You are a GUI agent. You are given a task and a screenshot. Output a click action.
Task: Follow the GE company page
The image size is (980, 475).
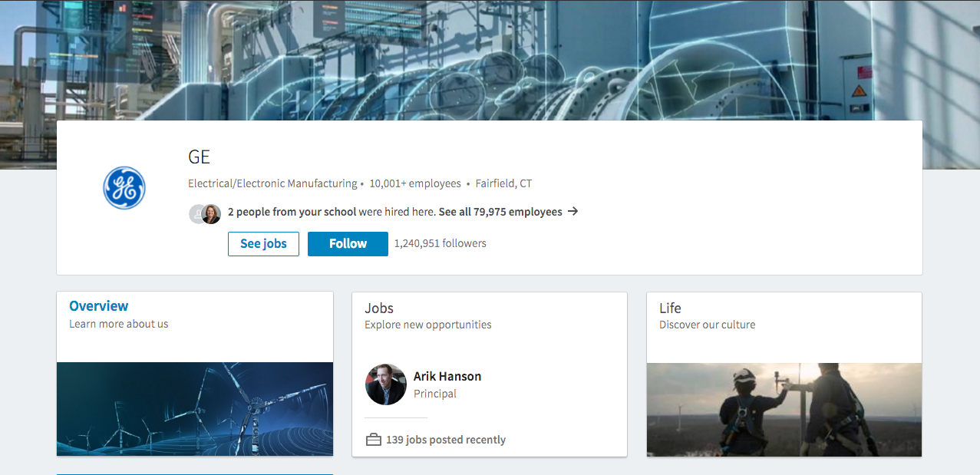click(348, 244)
